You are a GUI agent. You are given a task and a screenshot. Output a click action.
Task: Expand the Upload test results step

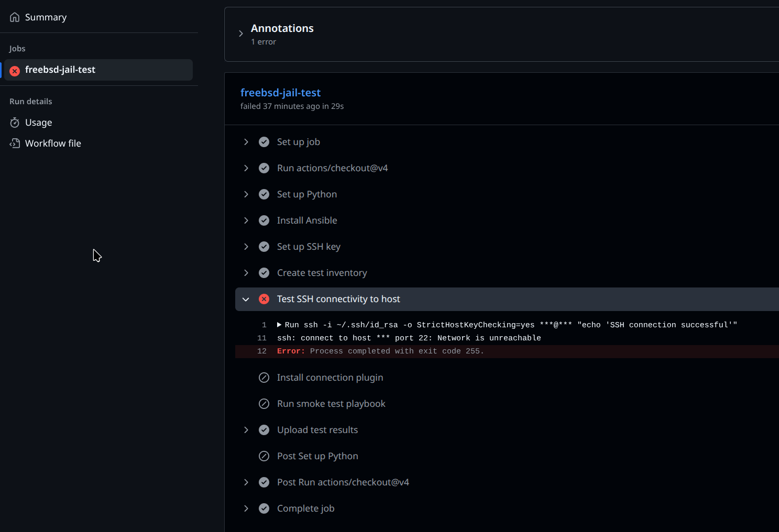tap(246, 430)
